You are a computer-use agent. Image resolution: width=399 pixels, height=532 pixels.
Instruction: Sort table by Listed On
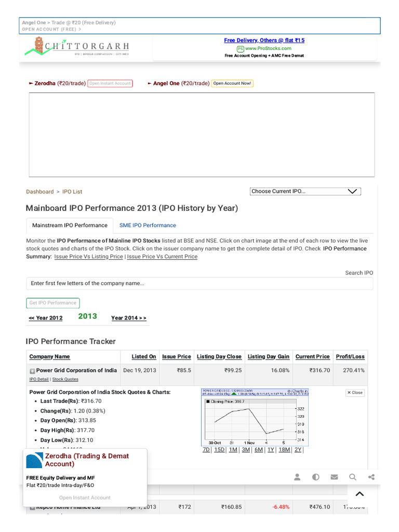pyautogui.click(x=144, y=356)
